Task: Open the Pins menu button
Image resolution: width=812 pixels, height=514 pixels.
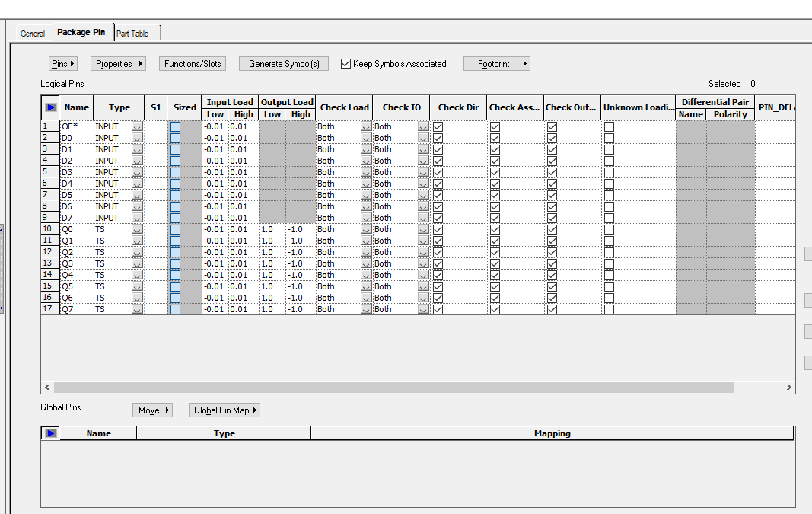Action: point(63,64)
